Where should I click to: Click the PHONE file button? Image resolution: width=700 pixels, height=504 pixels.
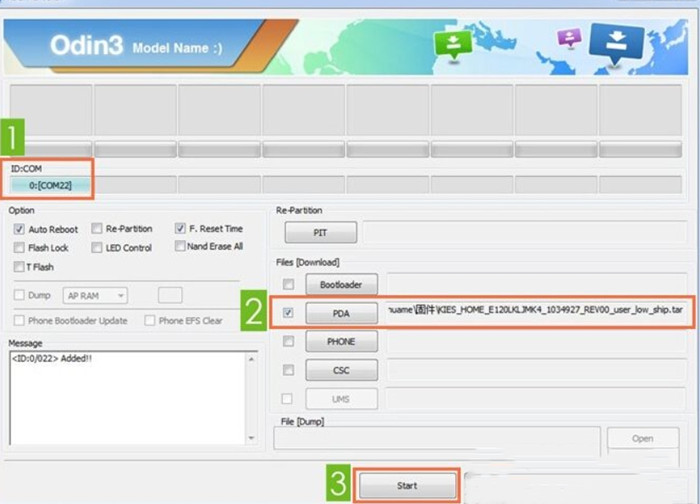tap(341, 341)
